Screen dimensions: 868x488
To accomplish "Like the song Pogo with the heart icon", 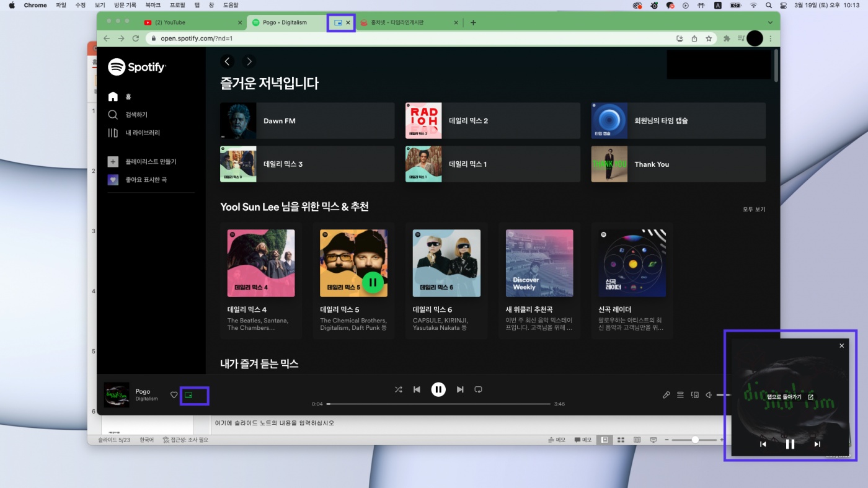I will click(174, 395).
